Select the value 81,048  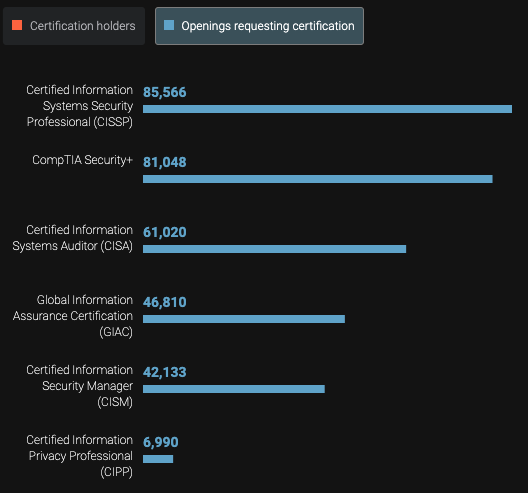coord(165,162)
